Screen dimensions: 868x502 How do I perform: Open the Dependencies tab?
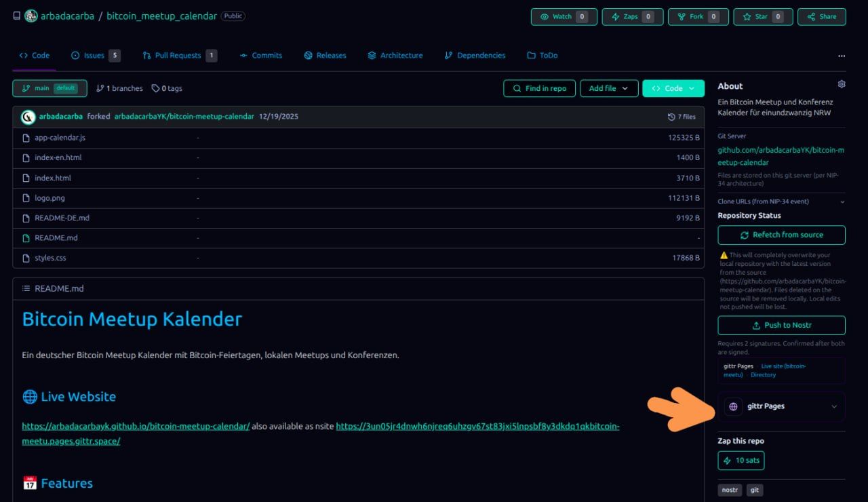point(475,56)
